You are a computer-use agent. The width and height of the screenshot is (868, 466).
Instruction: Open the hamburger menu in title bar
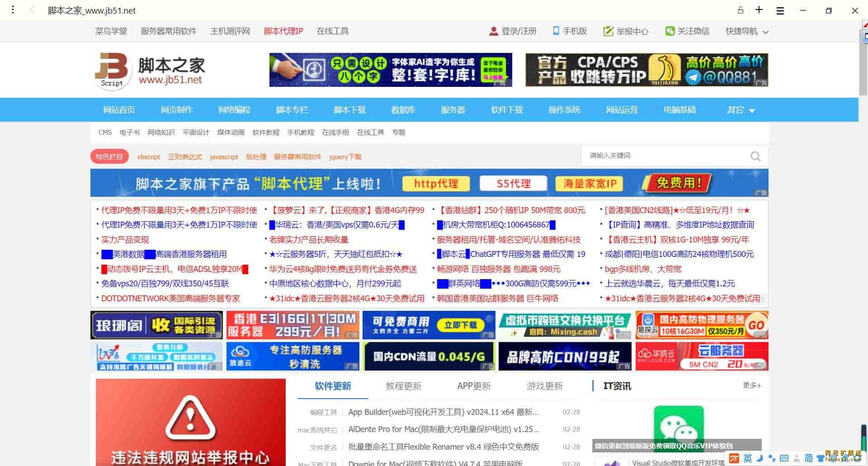tap(780, 10)
